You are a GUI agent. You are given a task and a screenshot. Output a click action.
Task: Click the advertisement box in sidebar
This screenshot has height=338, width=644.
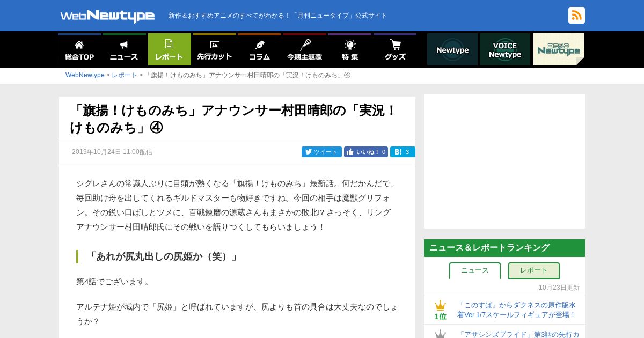point(504,161)
